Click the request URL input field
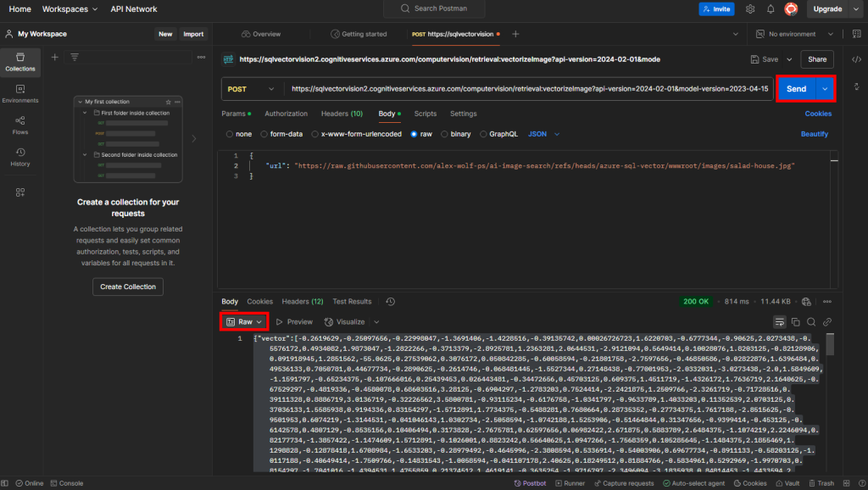This screenshot has height=490, width=868. (529, 89)
